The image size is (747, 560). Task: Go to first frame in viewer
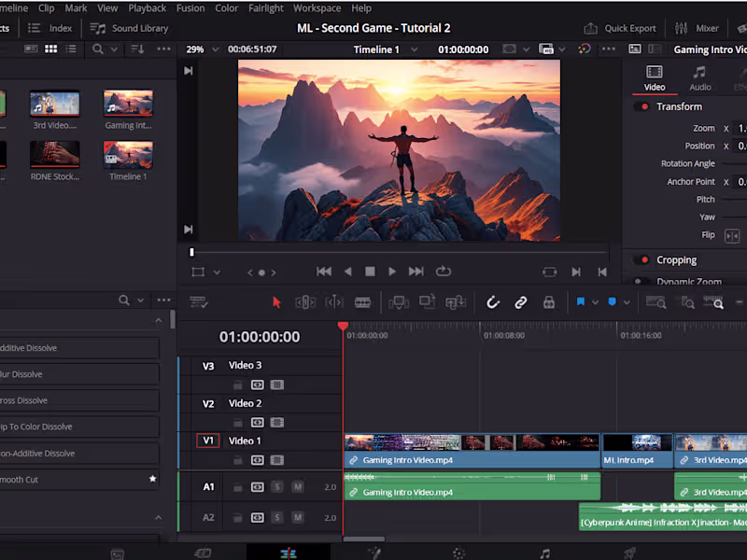click(x=324, y=272)
